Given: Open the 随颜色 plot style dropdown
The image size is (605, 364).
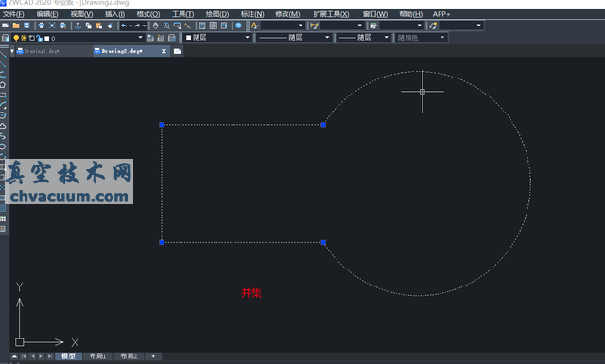Looking at the screenshot, I should [442, 38].
